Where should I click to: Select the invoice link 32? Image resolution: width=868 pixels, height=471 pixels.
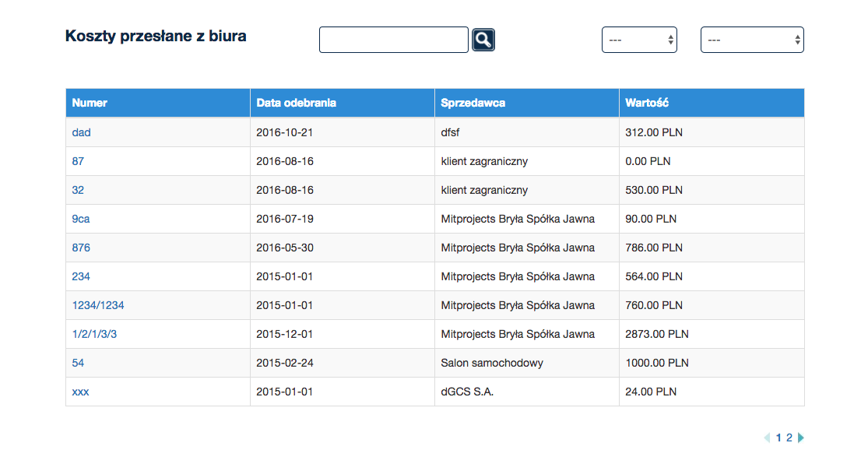coord(78,190)
